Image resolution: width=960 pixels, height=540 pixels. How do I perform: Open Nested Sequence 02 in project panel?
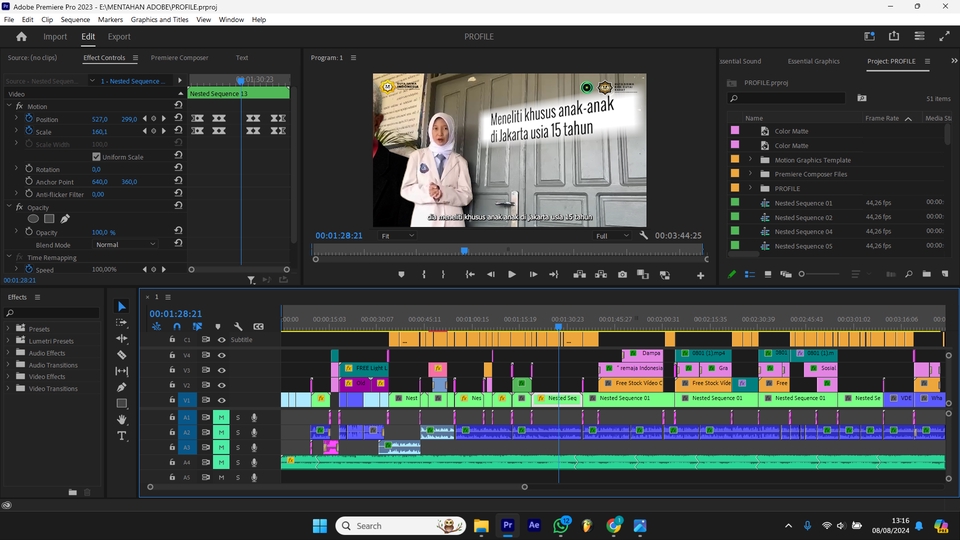pyautogui.click(x=803, y=217)
